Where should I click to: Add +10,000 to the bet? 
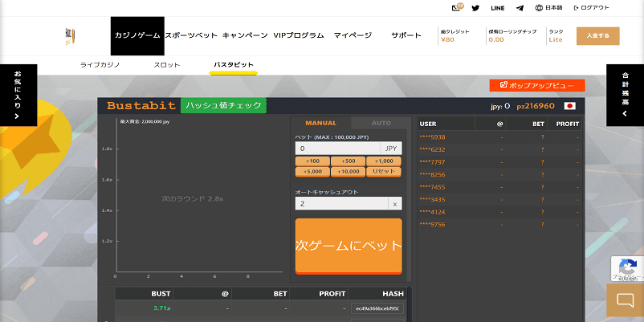[348, 172]
